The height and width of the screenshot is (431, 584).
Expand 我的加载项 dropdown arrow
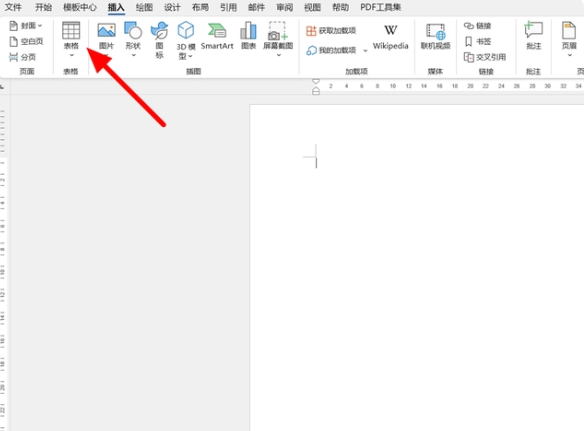pyautogui.click(x=365, y=50)
